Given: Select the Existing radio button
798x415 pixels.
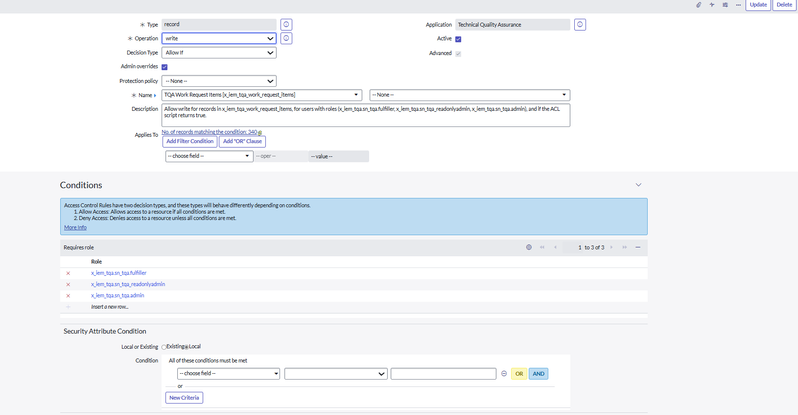Looking at the screenshot, I should 164,347.
